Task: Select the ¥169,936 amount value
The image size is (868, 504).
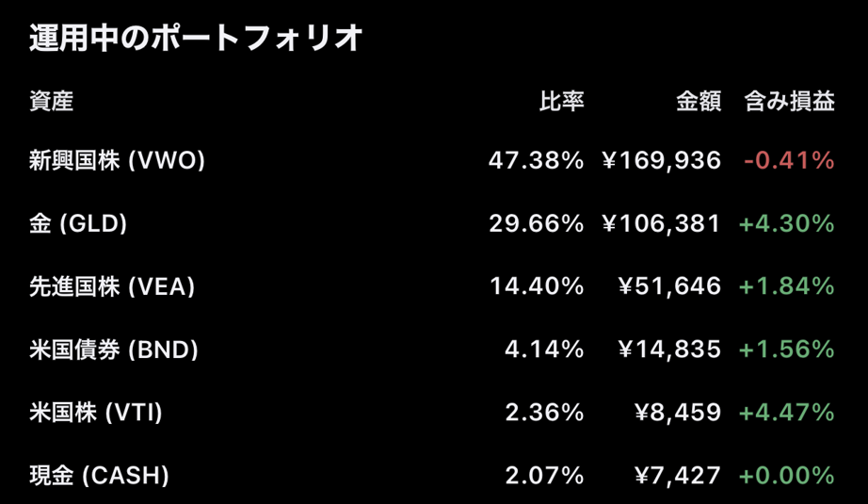Action: click(662, 161)
